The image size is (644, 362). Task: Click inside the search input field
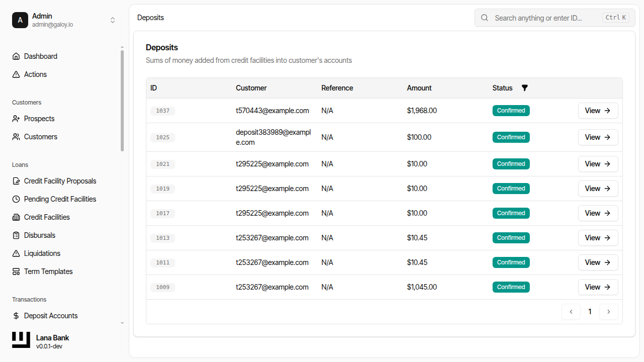543,18
